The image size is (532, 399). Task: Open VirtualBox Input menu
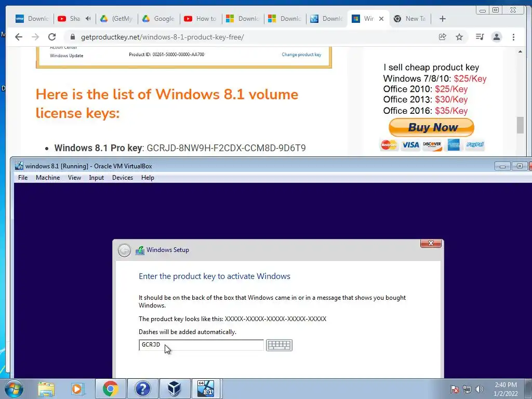coord(96,178)
